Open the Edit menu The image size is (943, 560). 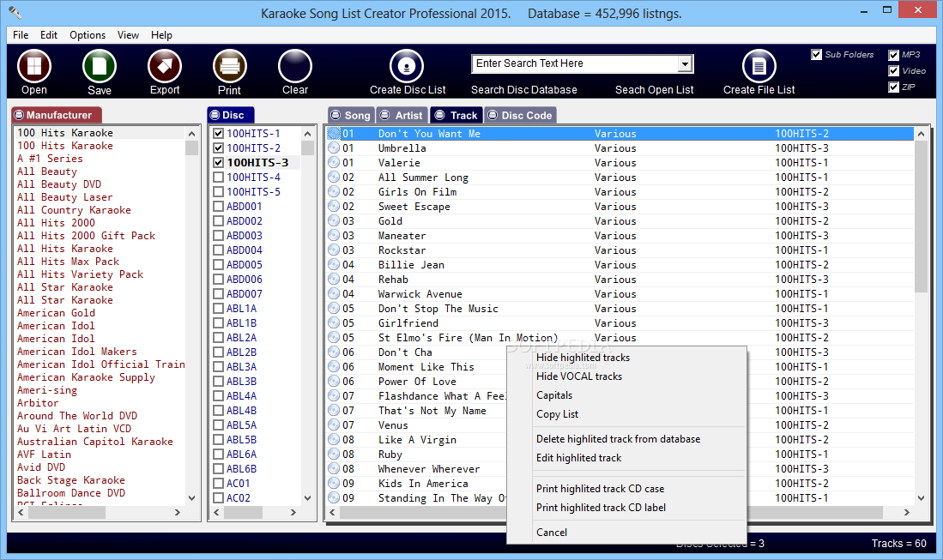(49, 35)
